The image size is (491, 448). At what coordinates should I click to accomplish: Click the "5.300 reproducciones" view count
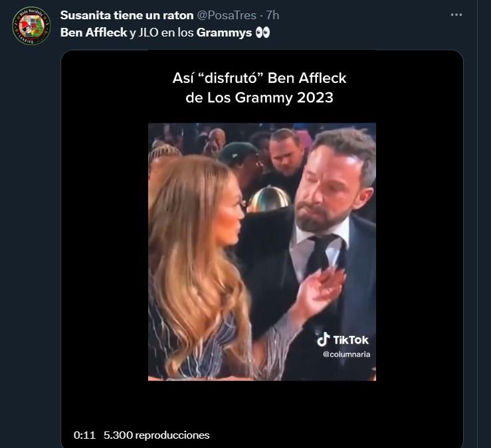point(155,435)
